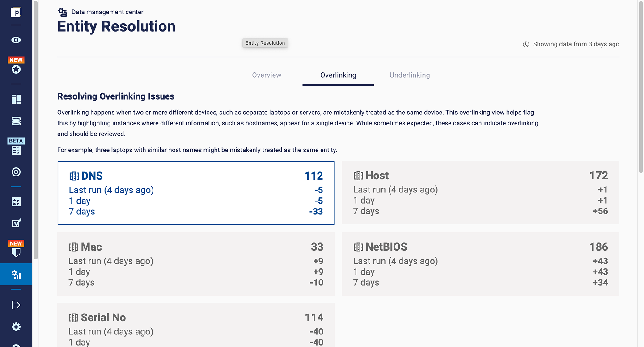Viewport: 644px width, 347px height.
Task: Click the eye icon in the sidebar
Action: (16, 40)
